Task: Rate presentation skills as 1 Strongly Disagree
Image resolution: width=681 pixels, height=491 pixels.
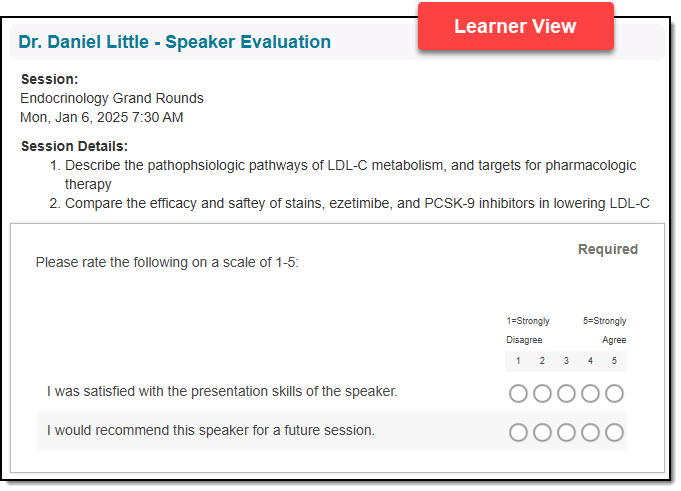Action: point(518,394)
